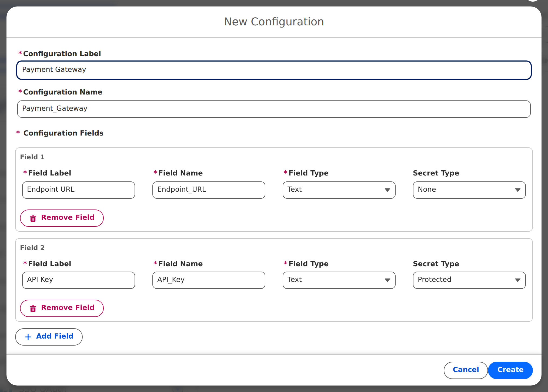Viewport: 548px width, 392px height.
Task: Click the Field 1 heading text
Action: tap(32, 157)
